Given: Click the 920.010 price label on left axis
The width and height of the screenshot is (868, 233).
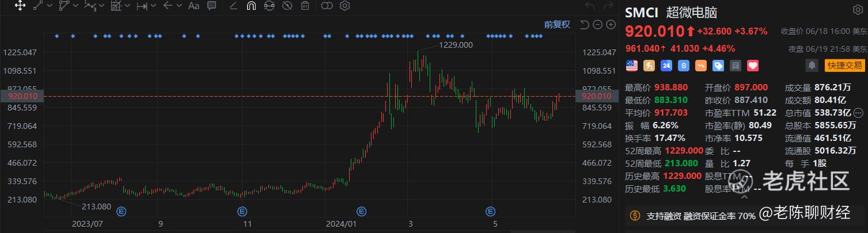Looking at the screenshot, I should tap(22, 96).
